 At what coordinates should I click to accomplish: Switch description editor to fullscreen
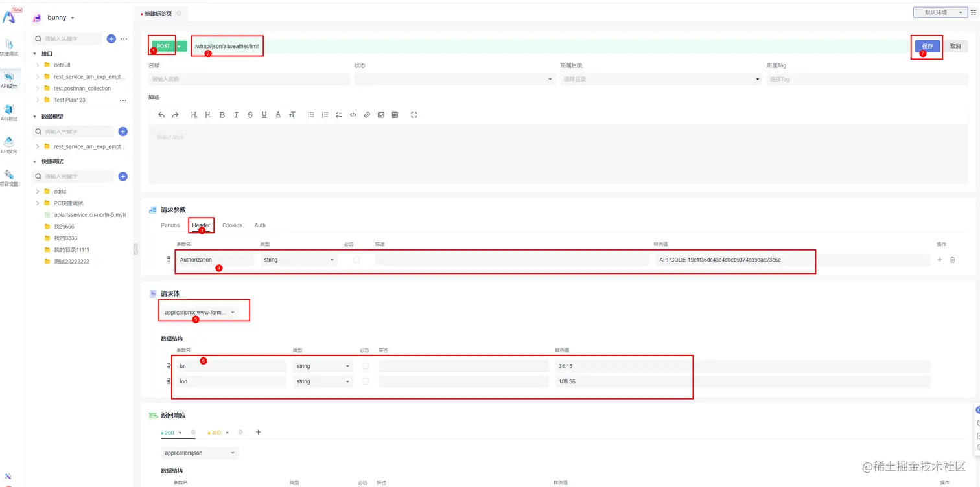[x=414, y=115]
